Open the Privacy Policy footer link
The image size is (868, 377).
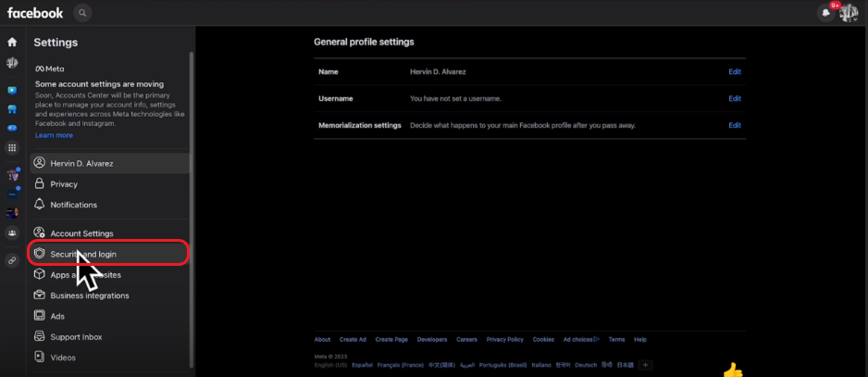click(x=505, y=339)
